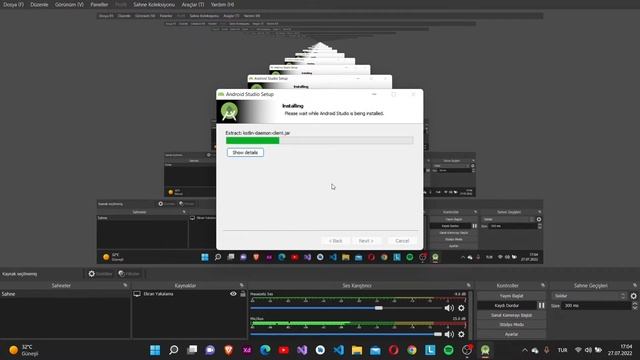The image size is (640, 360).
Task: Launch Opera browser from the main taskbar
Action: click(x=393, y=350)
